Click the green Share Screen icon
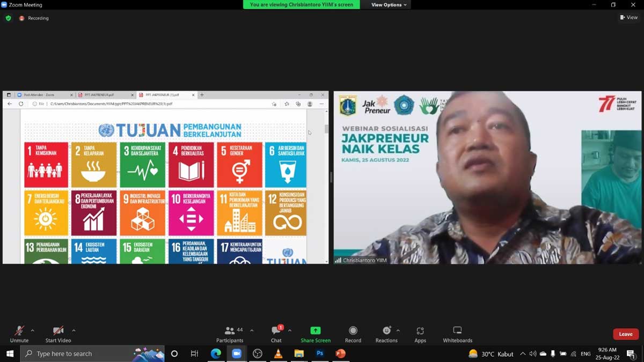Viewport: 644px width, 362px height. [x=316, y=330]
